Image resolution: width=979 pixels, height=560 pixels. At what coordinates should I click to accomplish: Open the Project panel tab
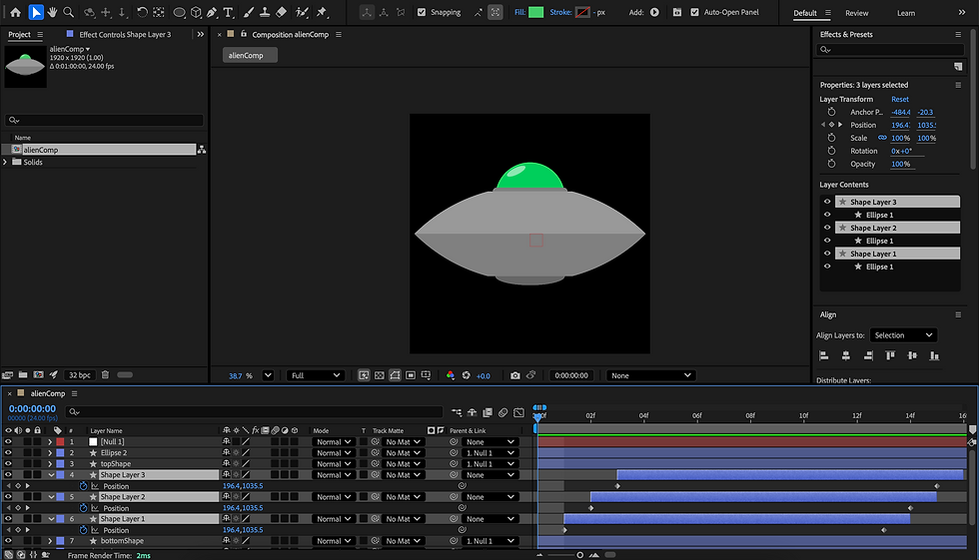[19, 34]
